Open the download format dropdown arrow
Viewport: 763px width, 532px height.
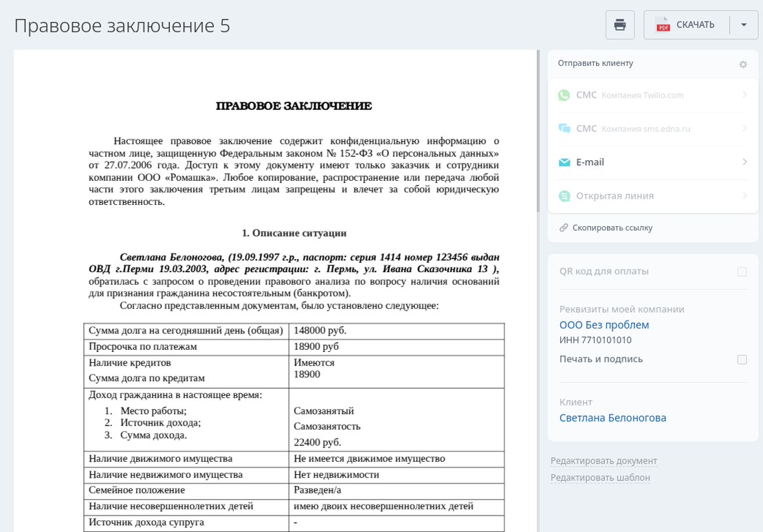(x=744, y=25)
